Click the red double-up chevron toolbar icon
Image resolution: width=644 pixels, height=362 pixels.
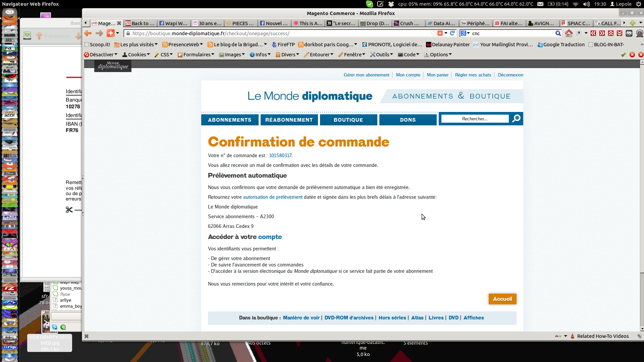coord(611,33)
